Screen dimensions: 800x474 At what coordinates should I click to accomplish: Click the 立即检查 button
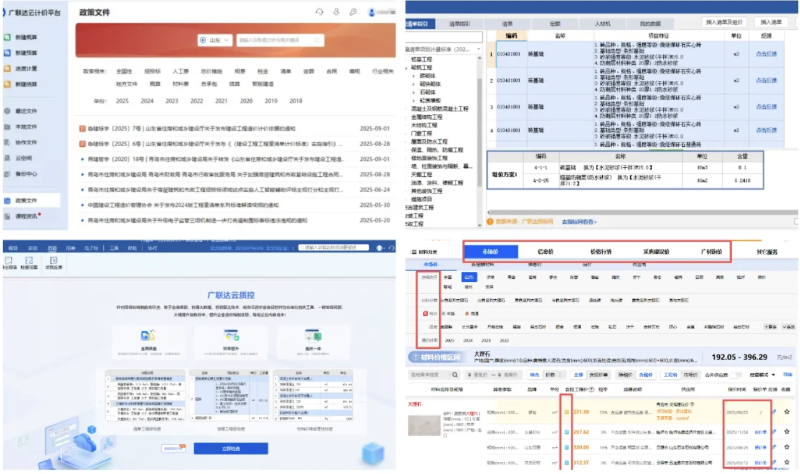[x=231, y=448]
